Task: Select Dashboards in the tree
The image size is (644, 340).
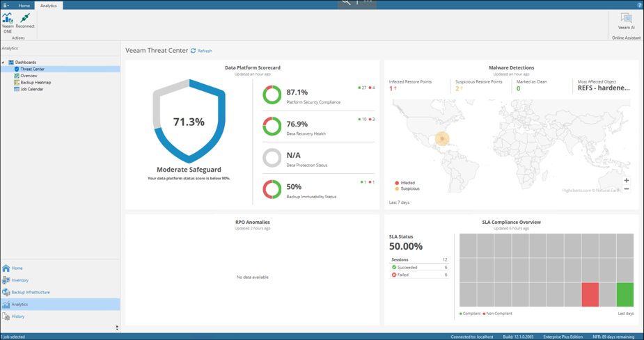Action: [x=26, y=63]
